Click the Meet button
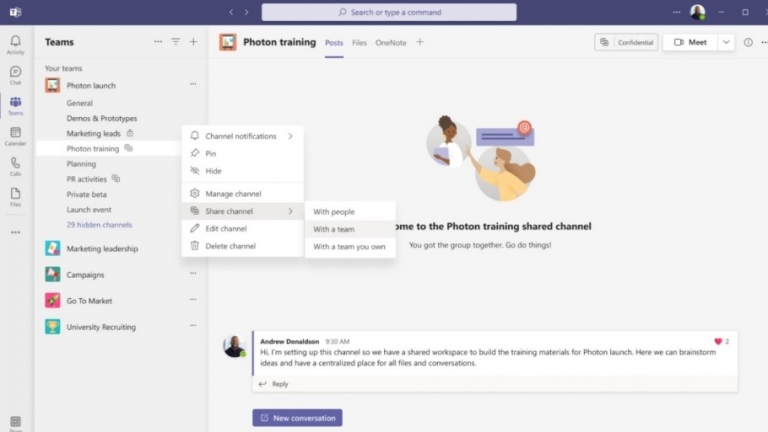Image resolution: width=768 pixels, height=432 pixels. pos(690,42)
